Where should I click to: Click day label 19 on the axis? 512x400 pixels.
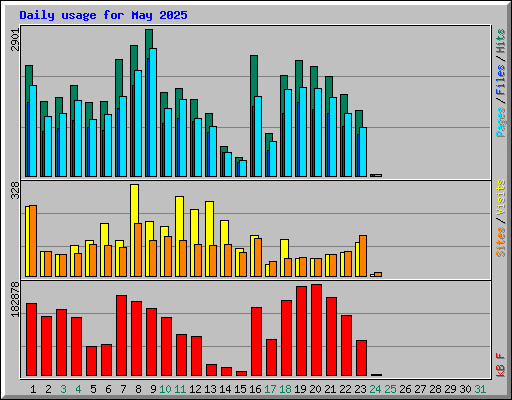point(300,389)
